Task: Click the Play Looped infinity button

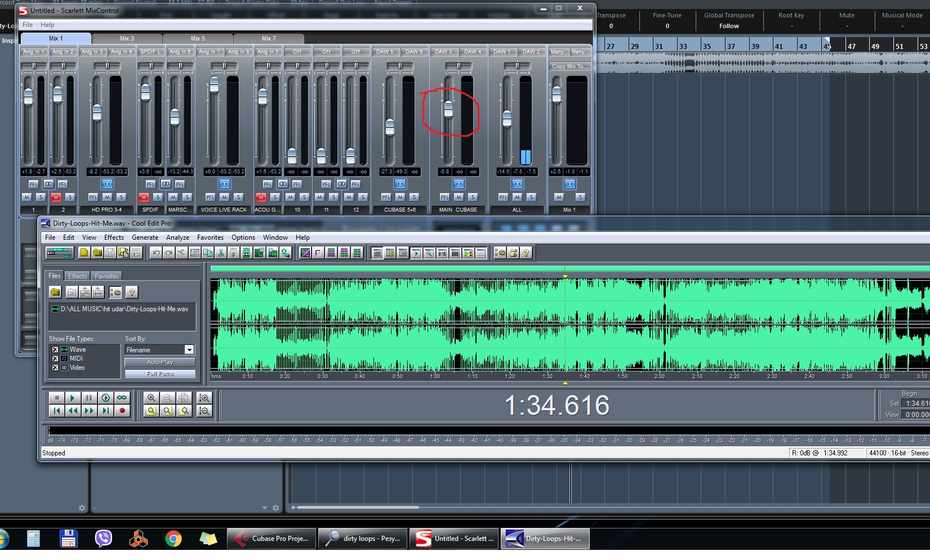Action: [x=122, y=398]
